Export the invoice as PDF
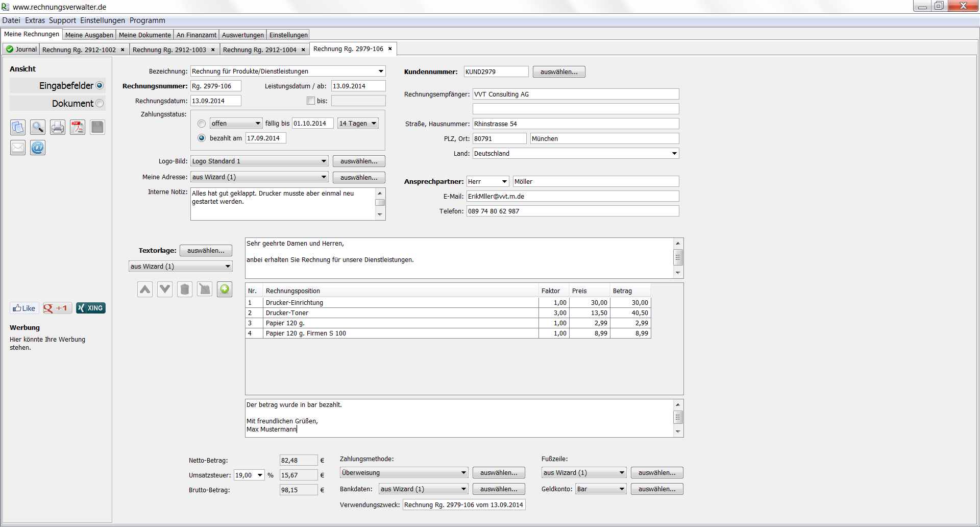The height and width of the screenshot is (527, 980). tap(78, 127)
